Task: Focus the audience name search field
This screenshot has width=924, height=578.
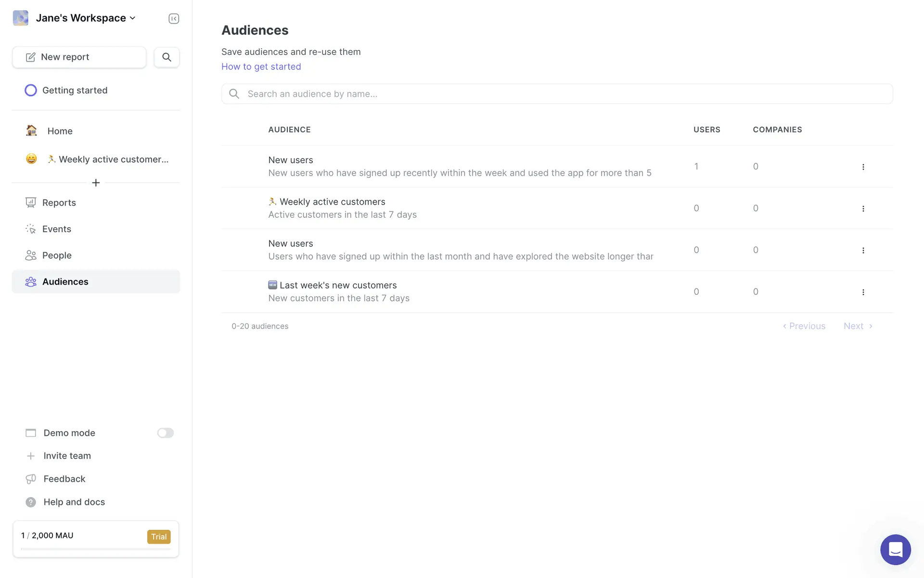Action: pyautogui.click(x=557, y=94)
